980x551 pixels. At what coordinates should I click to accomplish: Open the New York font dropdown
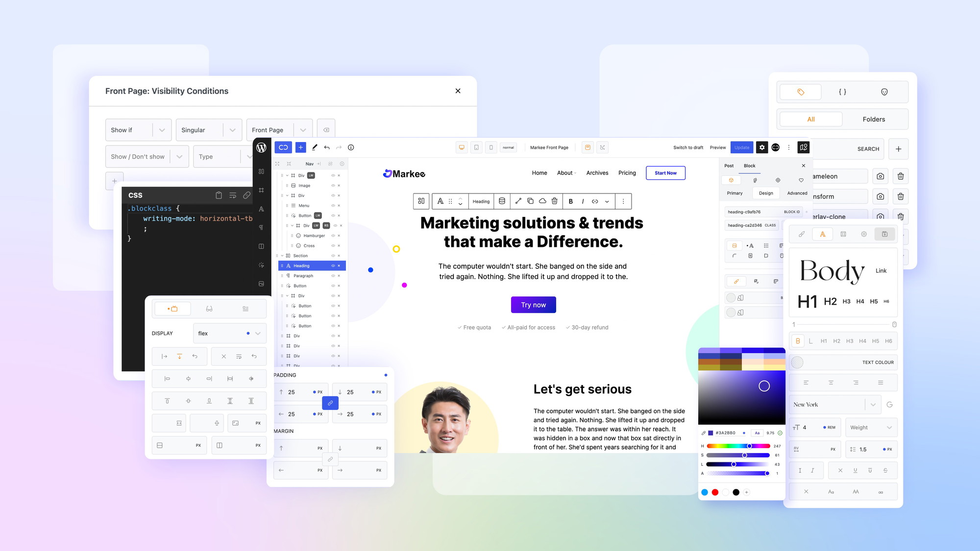835,405
